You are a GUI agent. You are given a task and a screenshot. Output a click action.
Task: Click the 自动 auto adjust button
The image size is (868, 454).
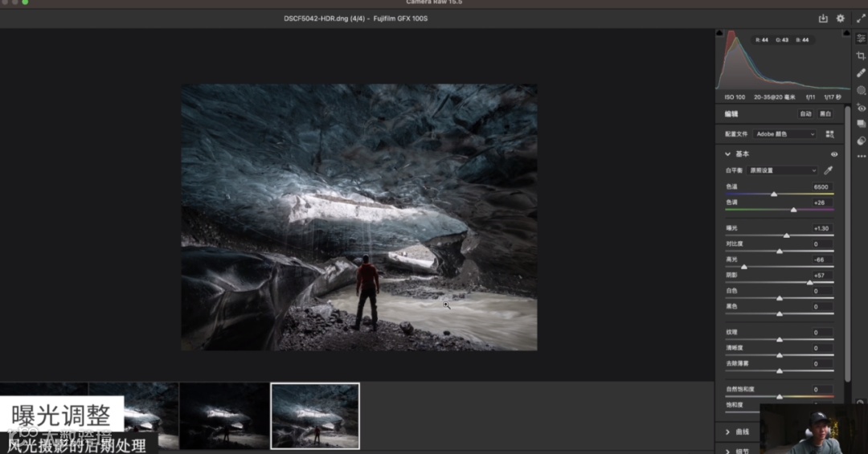(x=805, y=114)
